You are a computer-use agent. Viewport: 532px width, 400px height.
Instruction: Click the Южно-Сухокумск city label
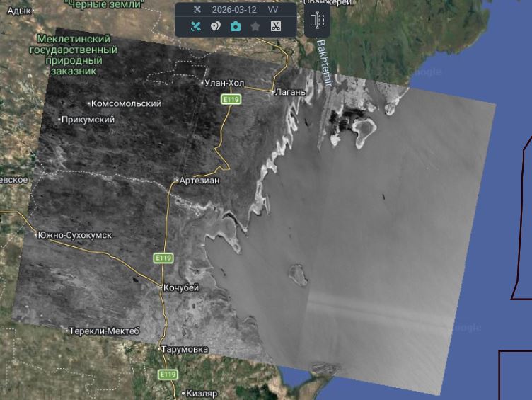[76, 235]
